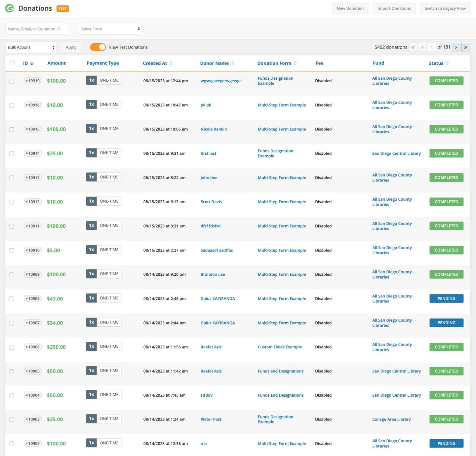Screen dimensions: 476x456
Task: Check the box for donation 10919
Action: [11, 81]
